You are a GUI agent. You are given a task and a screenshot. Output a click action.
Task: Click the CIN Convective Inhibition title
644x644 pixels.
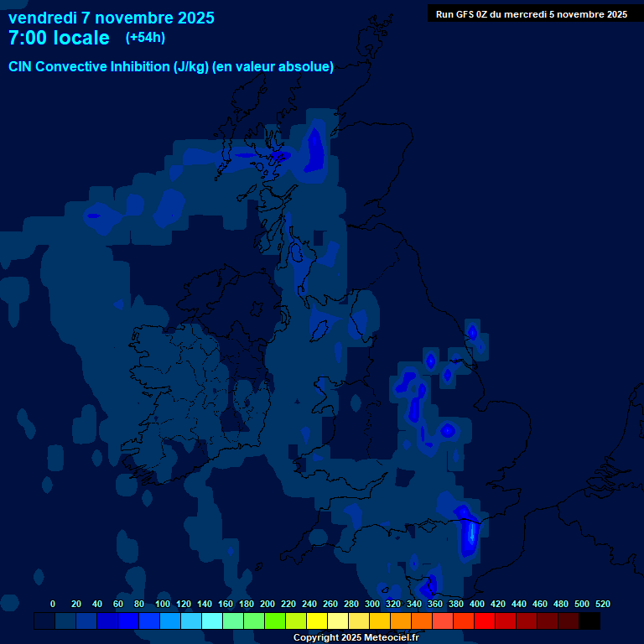tap(171, 66)
